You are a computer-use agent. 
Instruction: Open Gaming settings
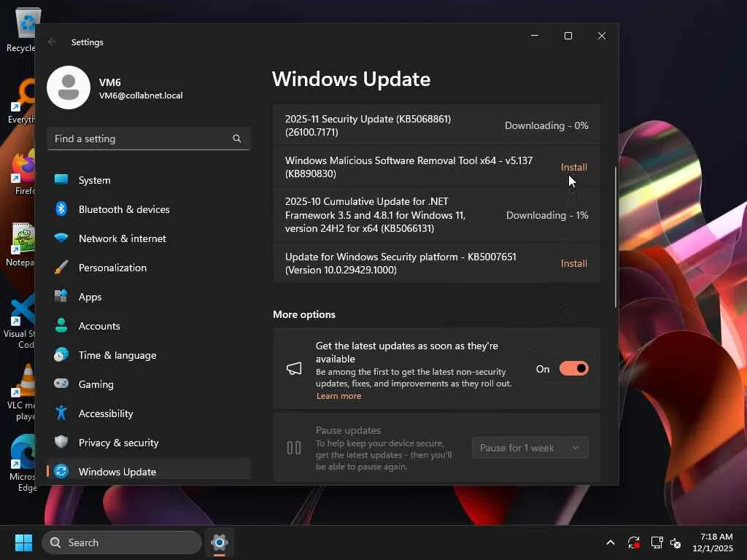pos(149,384)
